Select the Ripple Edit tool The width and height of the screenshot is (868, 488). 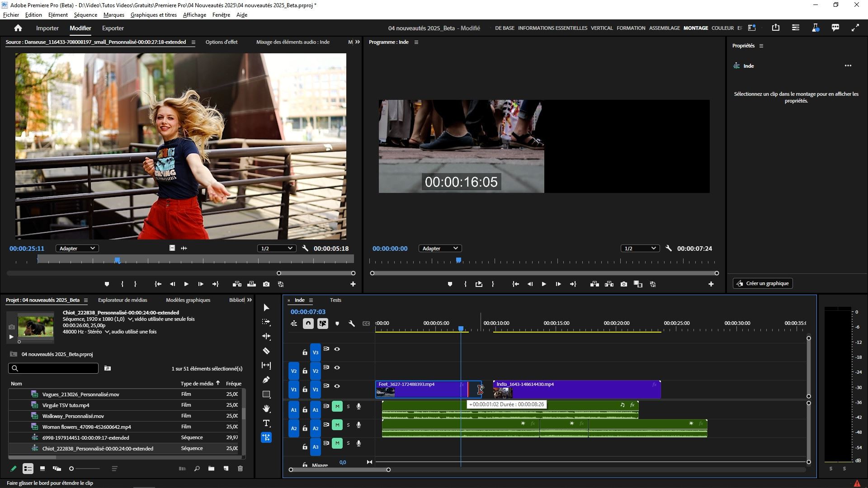click(x=266, y=337)
